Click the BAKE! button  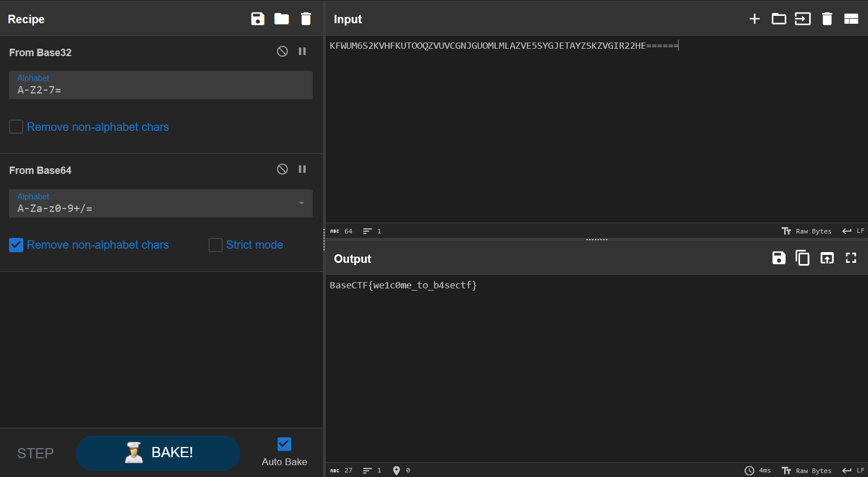tap(158, 453)
